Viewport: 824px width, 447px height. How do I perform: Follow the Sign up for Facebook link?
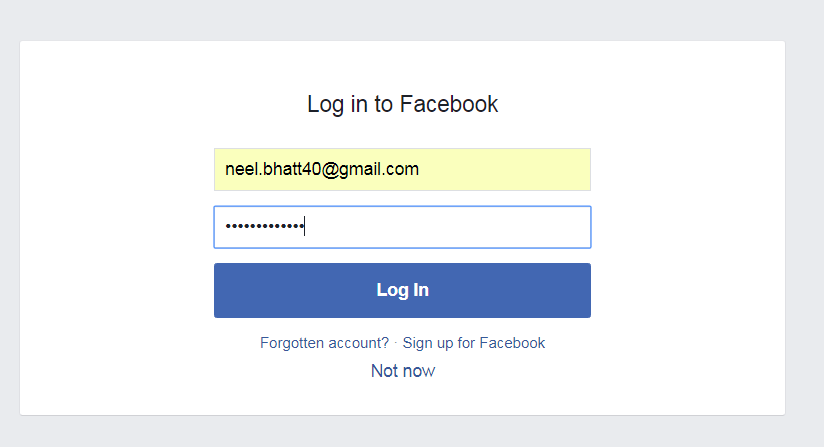coord(474,343)
